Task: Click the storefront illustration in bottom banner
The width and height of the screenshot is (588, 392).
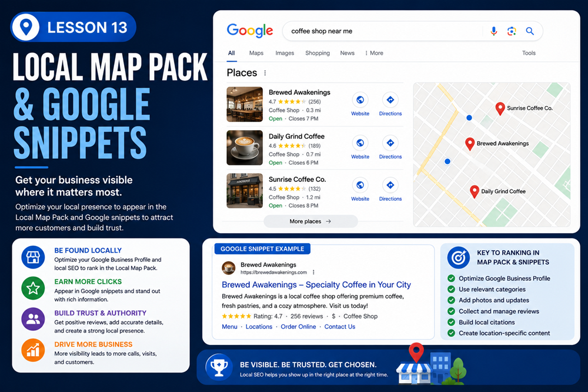Action: click(x=413, y=373)
